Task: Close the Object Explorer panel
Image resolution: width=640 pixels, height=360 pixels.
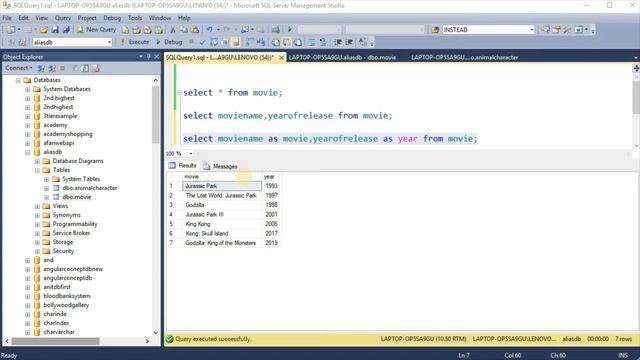Action: point(156,57)
